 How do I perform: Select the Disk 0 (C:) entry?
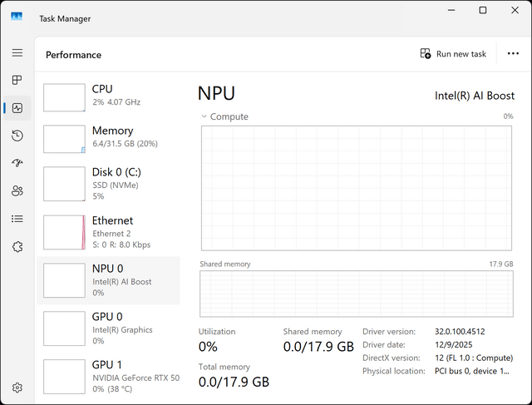click(108, 184)
